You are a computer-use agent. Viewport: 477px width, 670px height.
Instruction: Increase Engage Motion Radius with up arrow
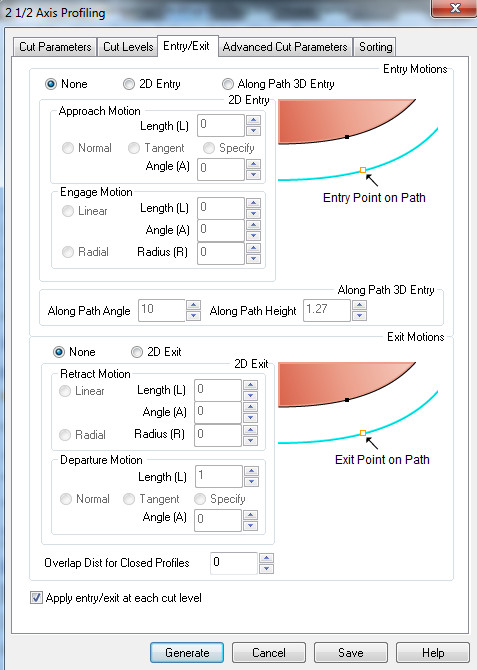[x=253, y=248]
